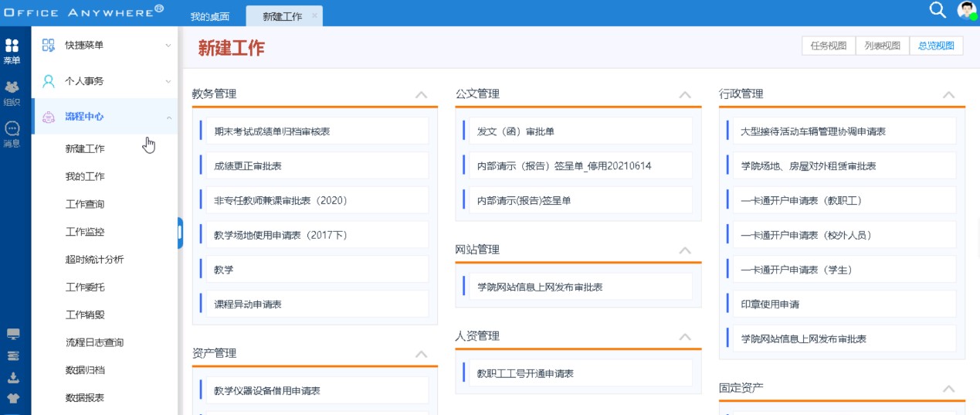The image size is (980, 415).
Task: Open the 菜单 grid icon
Action: tap(12, 46)
